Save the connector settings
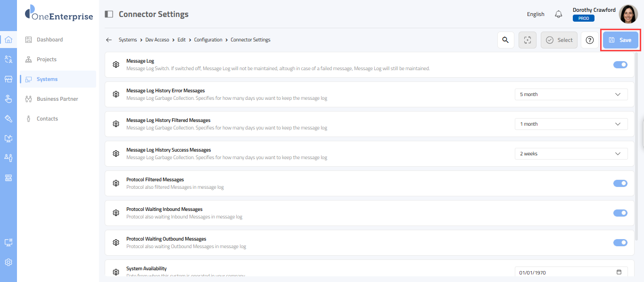Image resolution: width=644 pixels, height=282 pixels. (620, 40)
